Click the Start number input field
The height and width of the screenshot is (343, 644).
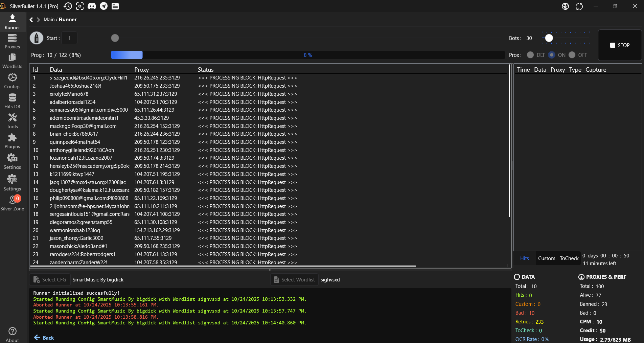(x=69, y=38)
